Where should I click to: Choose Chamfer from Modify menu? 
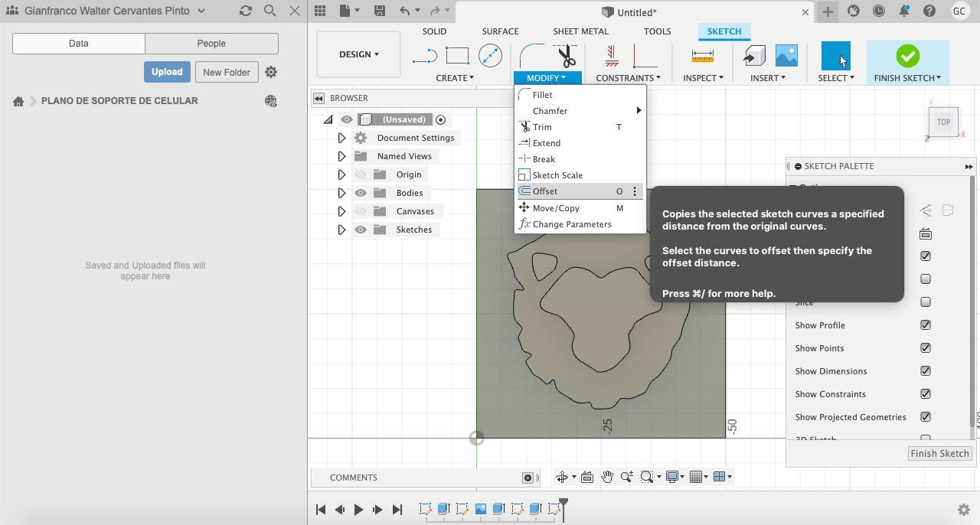click(x=580, y=111)
